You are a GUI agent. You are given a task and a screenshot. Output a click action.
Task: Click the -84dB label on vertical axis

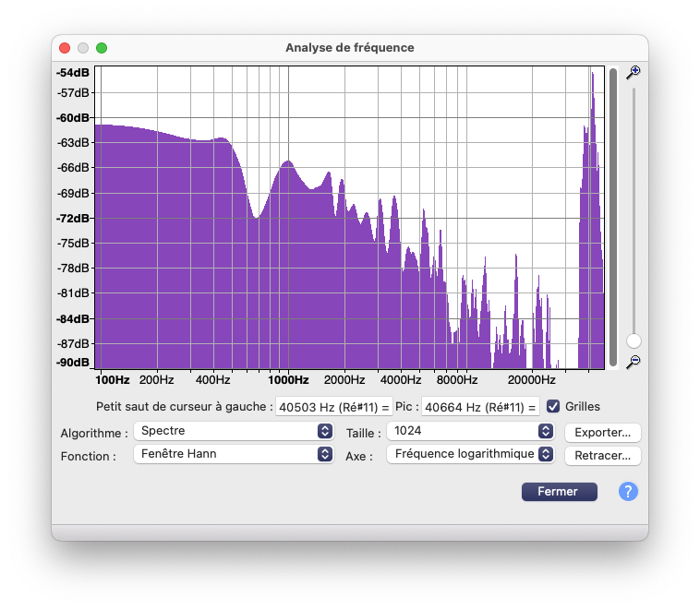coord(73,319)
